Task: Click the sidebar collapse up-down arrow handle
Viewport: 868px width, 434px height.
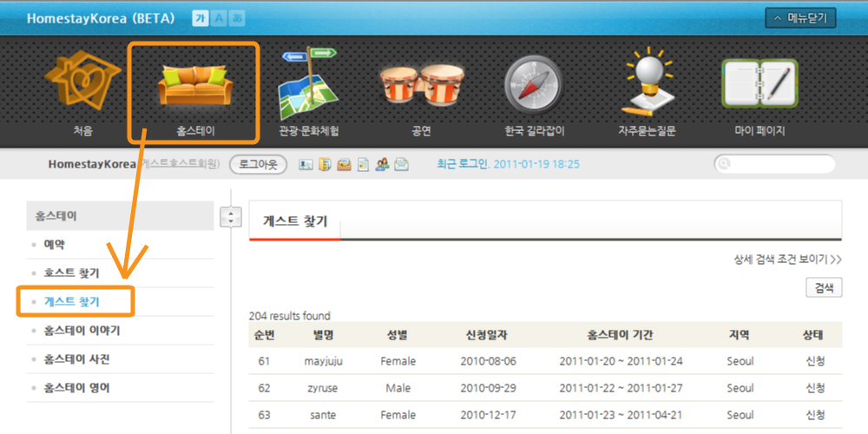Action: point(231,216)
